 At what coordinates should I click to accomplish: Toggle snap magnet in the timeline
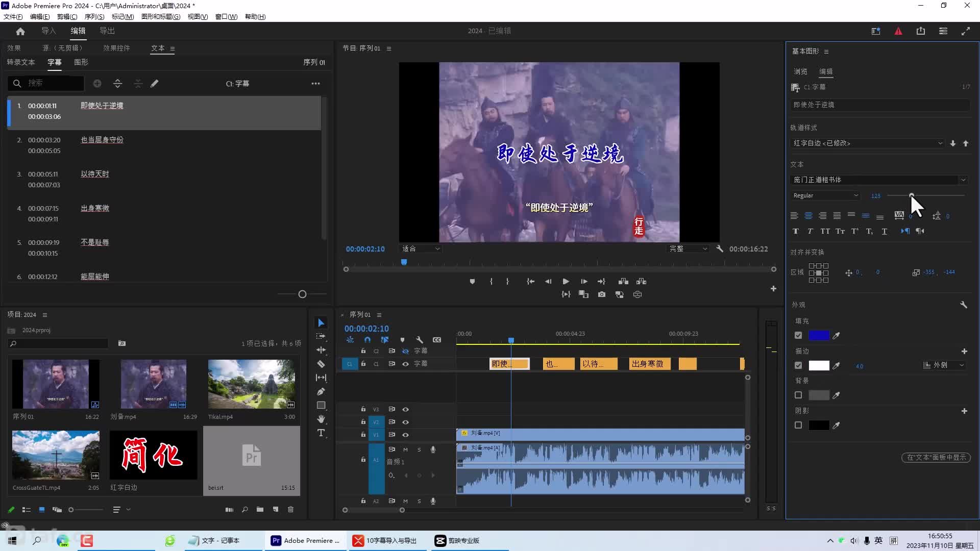[367, 340]
